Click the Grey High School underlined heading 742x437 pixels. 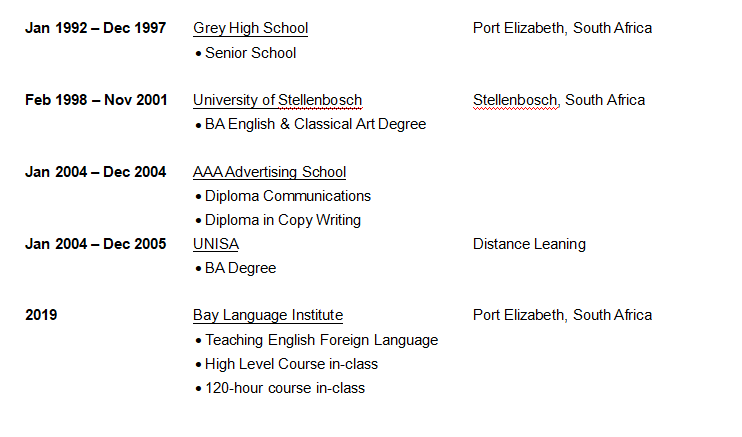click(250, 28)
